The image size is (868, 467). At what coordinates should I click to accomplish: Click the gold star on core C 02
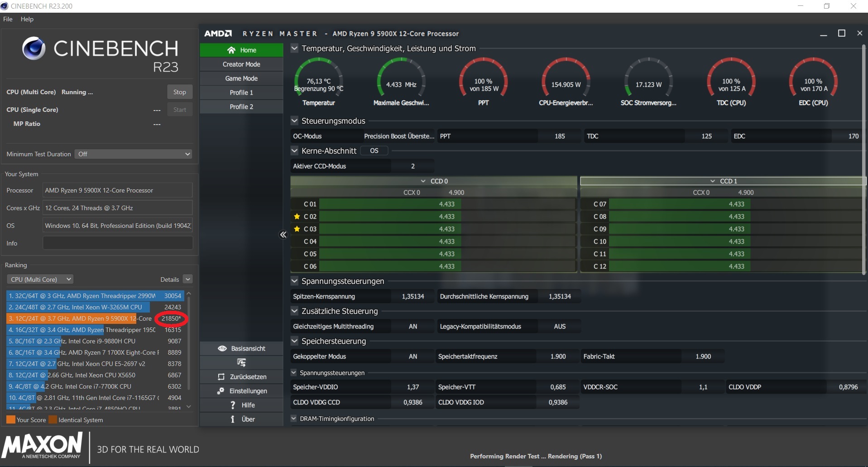[297, 217]
